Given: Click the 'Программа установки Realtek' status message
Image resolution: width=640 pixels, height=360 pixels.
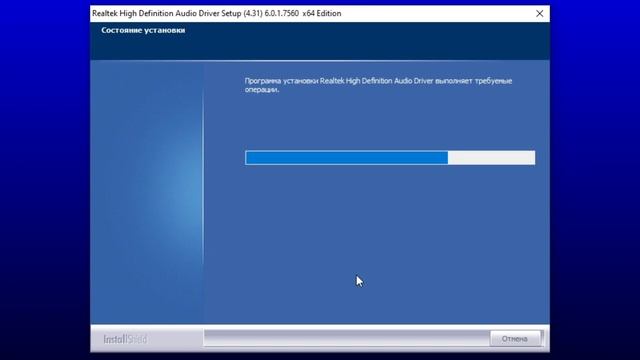Looking at the screenshot, I should point(378,85).
